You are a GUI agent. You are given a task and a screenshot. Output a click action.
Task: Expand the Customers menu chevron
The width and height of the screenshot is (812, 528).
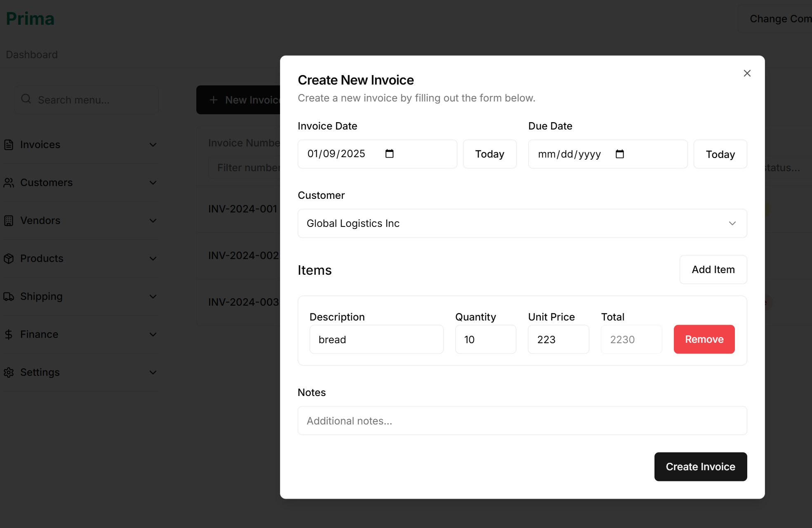pyautogui.click(x=153, y=183)
